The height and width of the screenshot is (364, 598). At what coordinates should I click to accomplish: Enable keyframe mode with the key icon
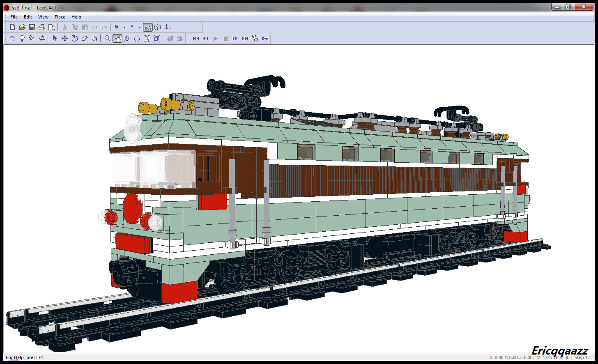265,38
